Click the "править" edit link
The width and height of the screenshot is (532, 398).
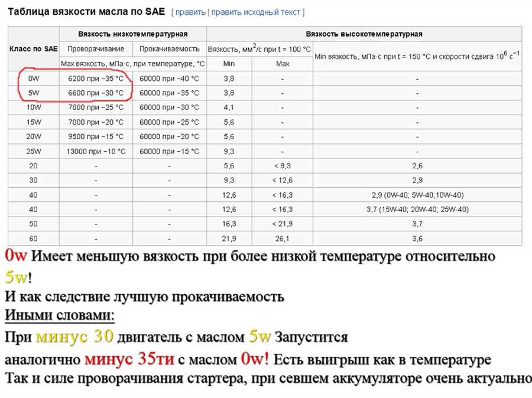coord(190,12)
